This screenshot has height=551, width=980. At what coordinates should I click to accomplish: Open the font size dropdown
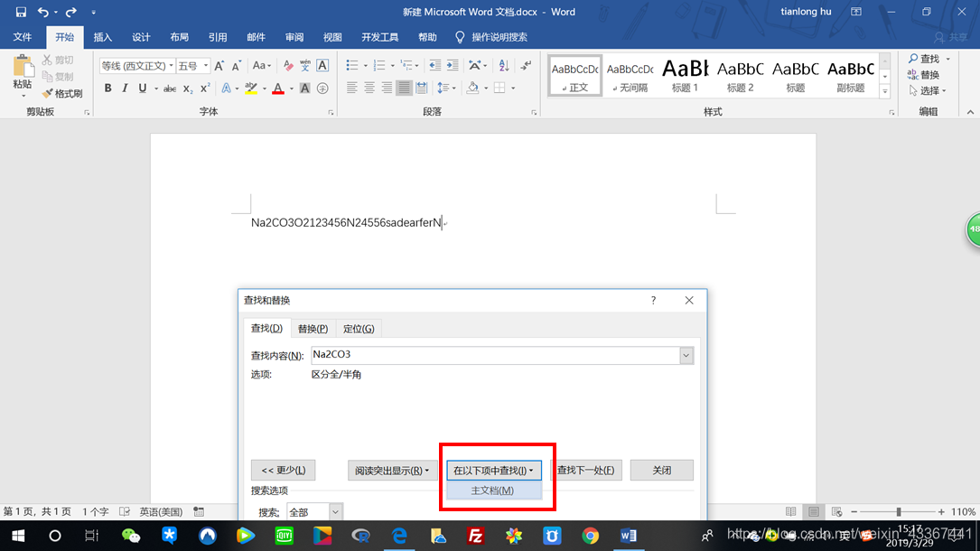tap(206, 66)
